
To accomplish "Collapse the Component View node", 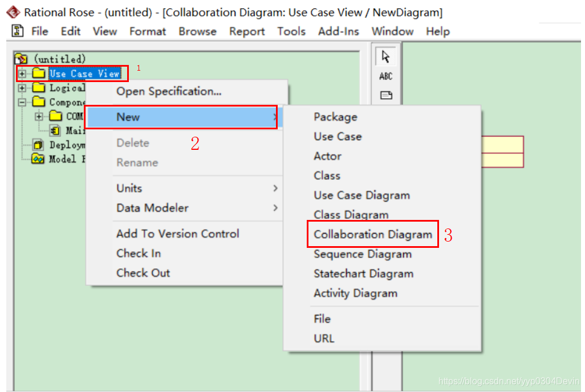I will [22, 102].
